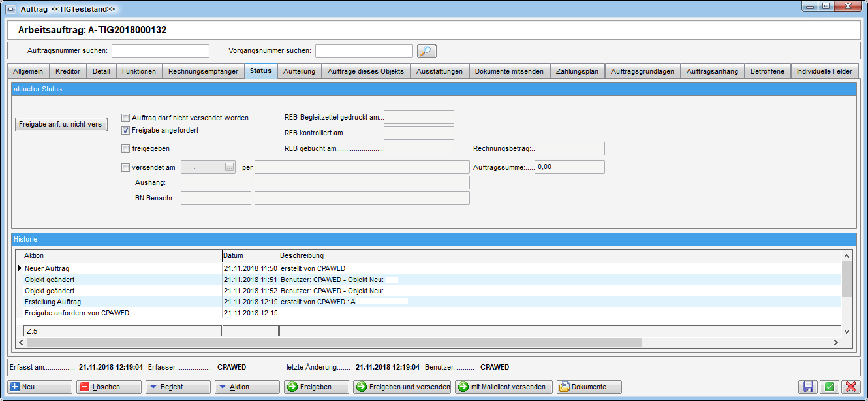Screen dimensions: 868x401
Task: Switch to the Zahlungsplan tab
Action: (x=577, y=71)
